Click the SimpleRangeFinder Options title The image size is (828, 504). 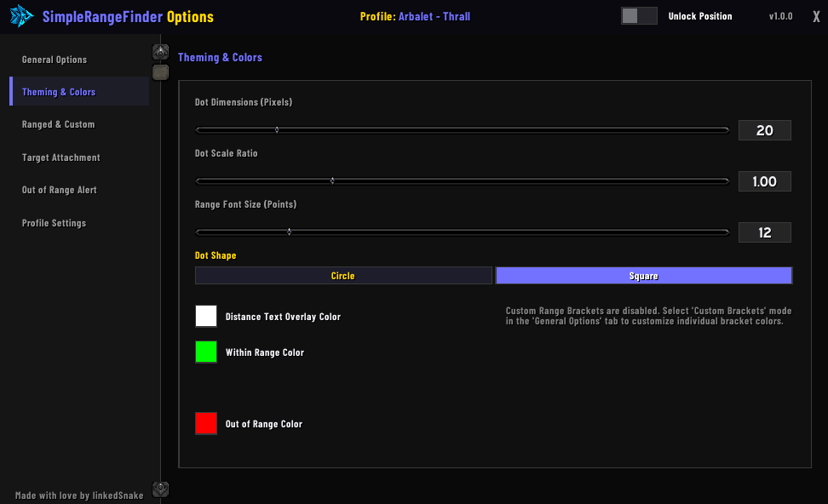[x=128, y=17]
